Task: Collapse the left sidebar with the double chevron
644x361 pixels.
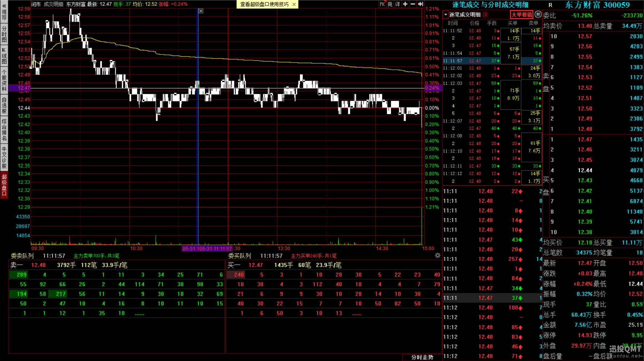Action: [x=4, y=5]
